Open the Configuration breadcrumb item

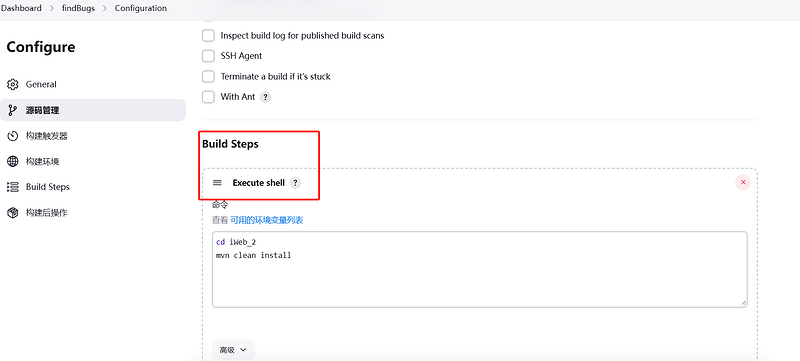(x=140, y=8)
